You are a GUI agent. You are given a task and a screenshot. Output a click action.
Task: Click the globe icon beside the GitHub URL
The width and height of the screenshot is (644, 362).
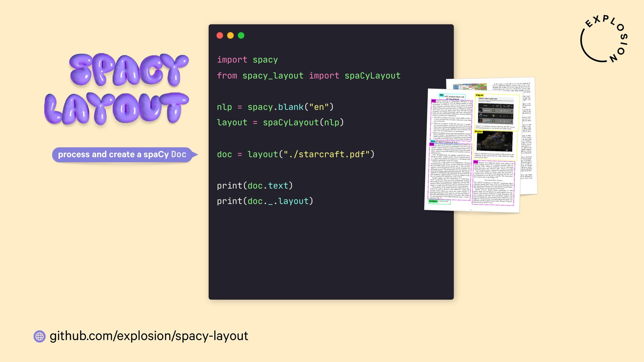40,336
